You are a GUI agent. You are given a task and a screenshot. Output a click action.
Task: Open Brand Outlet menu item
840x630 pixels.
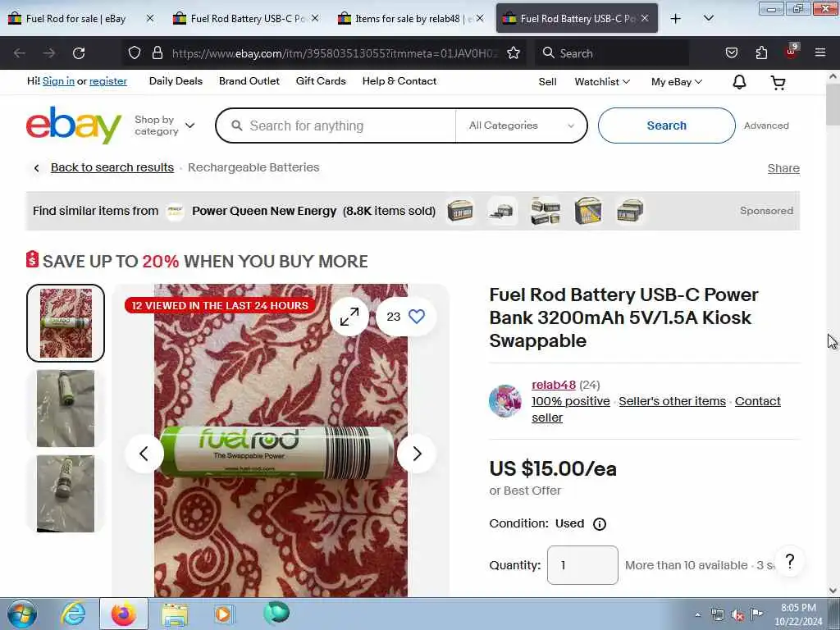click(249, 81)
